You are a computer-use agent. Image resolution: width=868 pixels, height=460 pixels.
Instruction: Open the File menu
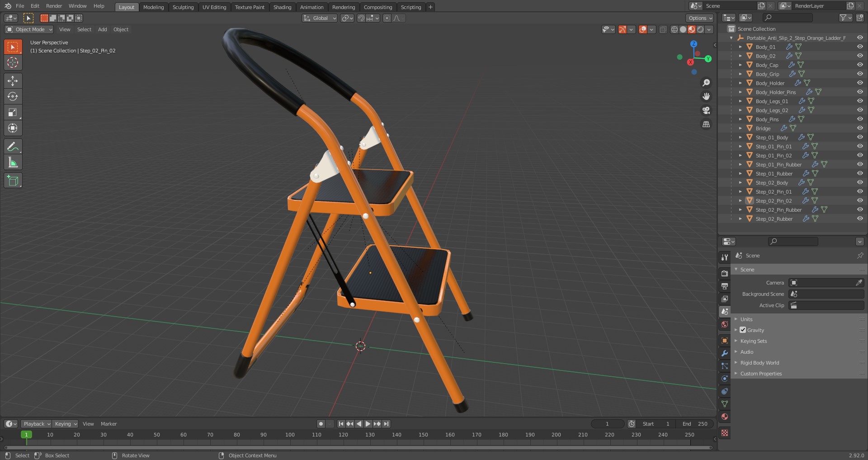20,6
